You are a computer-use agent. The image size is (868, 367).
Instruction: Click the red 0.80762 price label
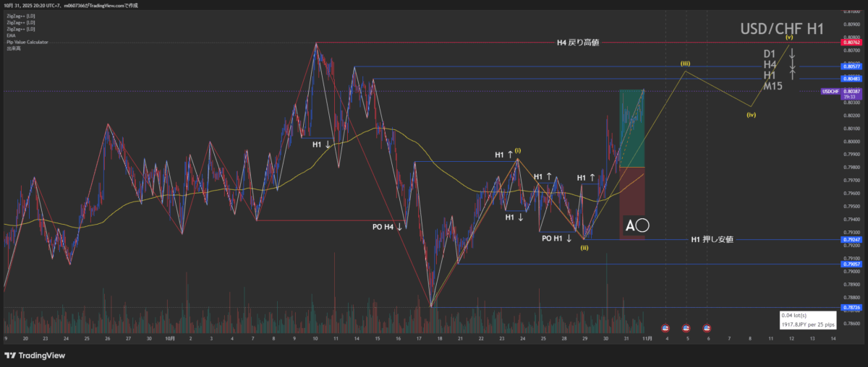(850, 43)
